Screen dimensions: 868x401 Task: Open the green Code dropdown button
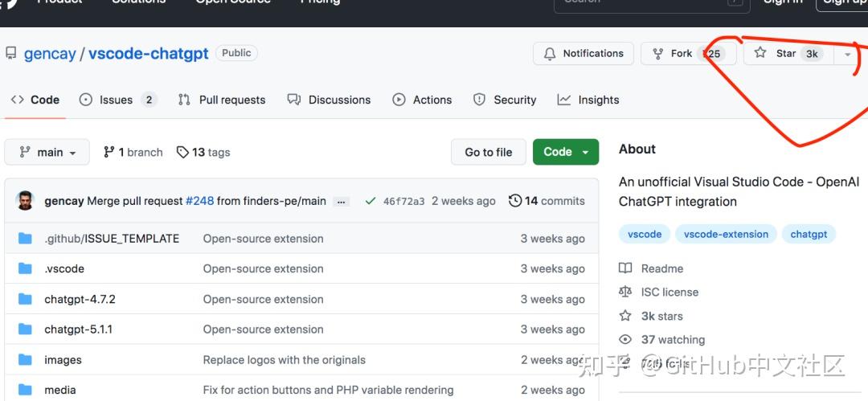[566, 152]
